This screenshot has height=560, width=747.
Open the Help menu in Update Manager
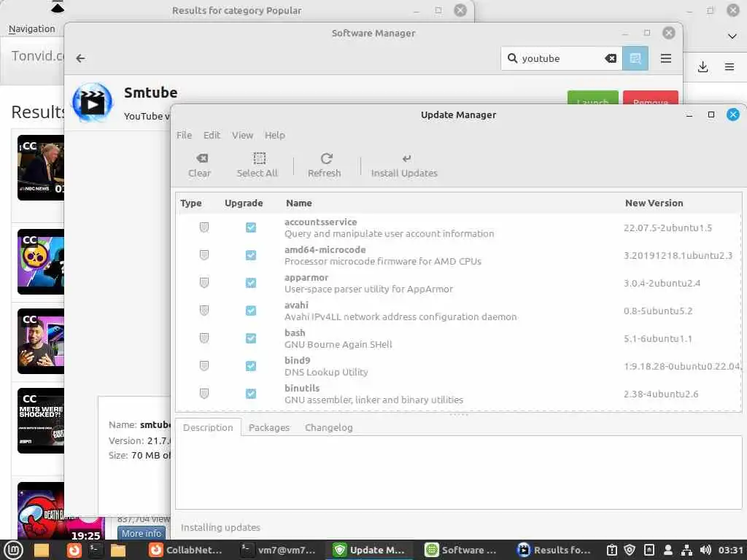point(275,135)
